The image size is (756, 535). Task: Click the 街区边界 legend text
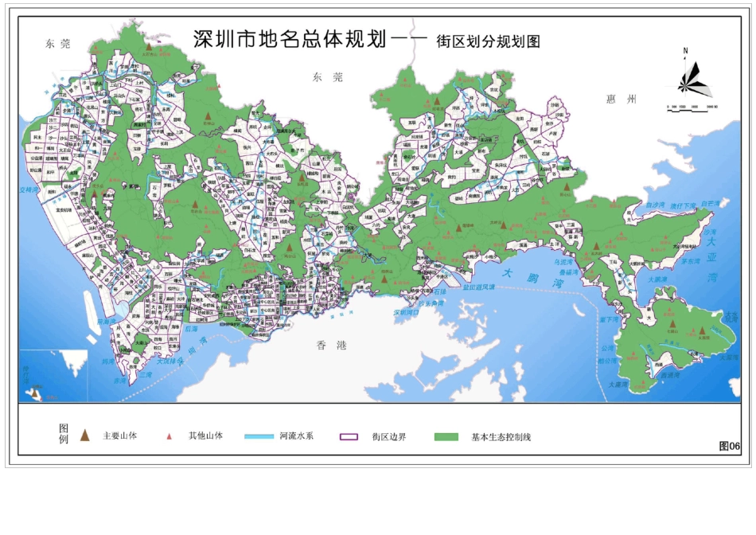point(388,437)
